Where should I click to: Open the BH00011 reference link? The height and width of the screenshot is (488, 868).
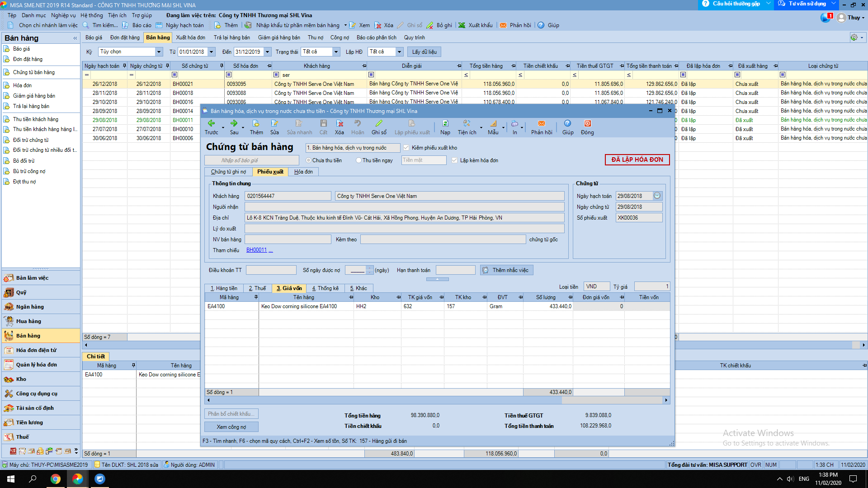(x=256, y=250)
